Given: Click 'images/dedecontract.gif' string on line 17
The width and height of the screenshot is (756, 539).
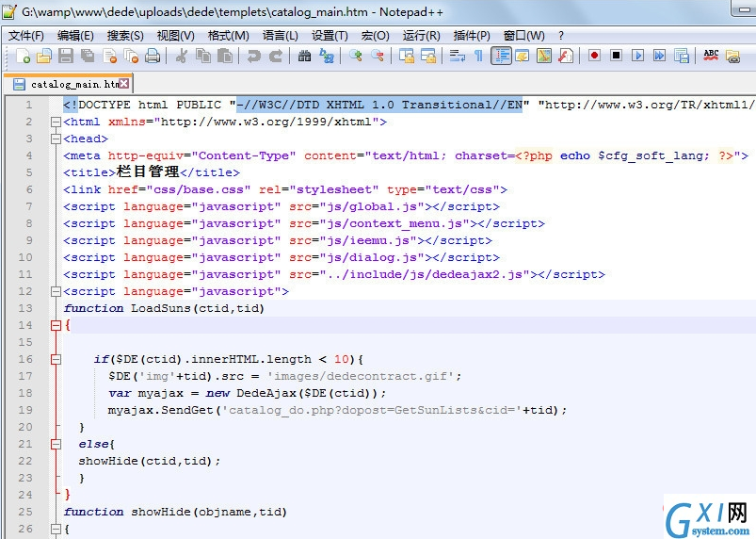Looking at the screenshot, I should click(362, 376).
